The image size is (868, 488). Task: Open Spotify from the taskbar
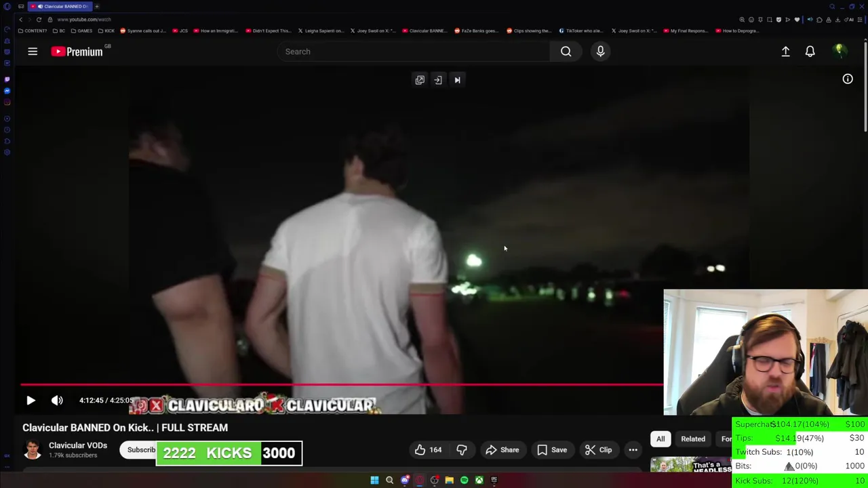tap(464, 481)
